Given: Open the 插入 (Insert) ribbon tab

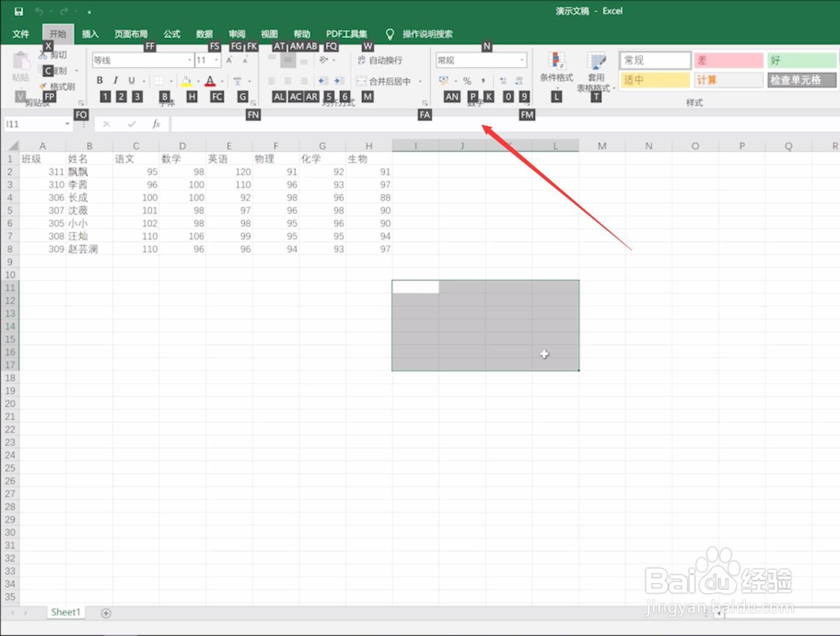Looking at the screenshot, I should pyautogui.click(x=90, y=34).
